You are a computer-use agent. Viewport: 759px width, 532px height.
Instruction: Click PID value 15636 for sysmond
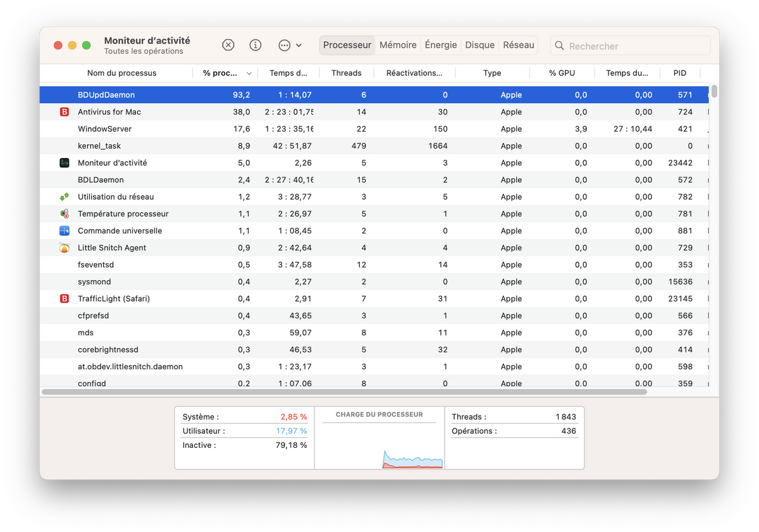680,281
